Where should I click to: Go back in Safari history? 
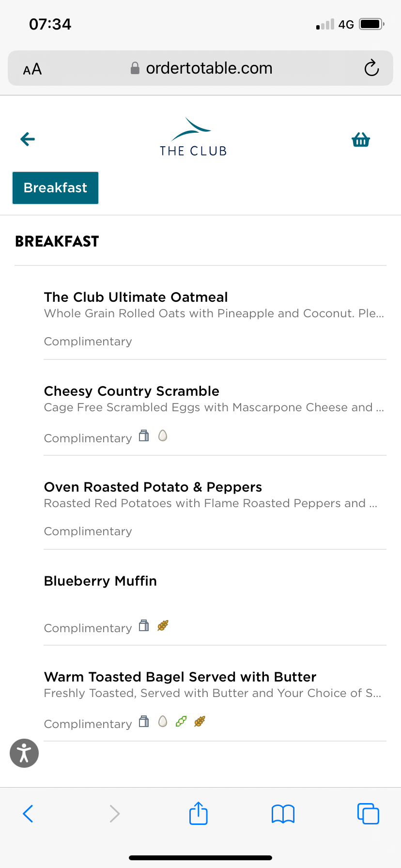pos(28,813)
